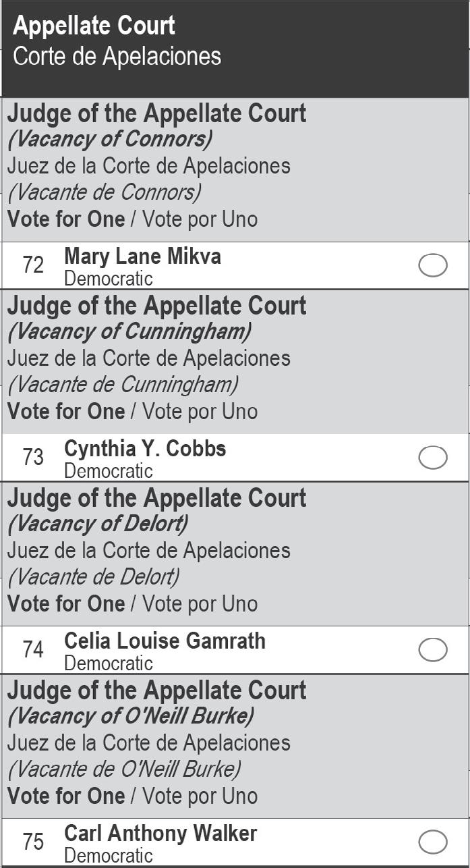Click the (Vacancy of Connors) heading
Image resolution: width=470 pixels, height=868 pixels.
point(110,139)
